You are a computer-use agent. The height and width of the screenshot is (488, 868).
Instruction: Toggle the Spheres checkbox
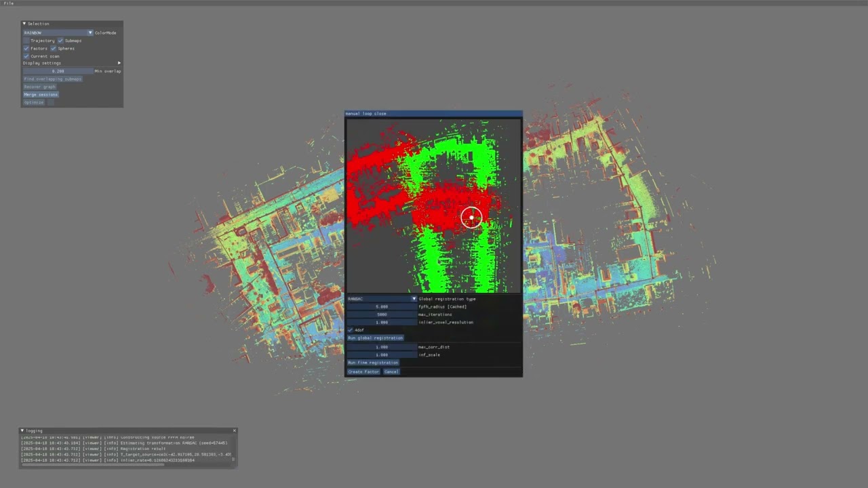click(53, 49)
